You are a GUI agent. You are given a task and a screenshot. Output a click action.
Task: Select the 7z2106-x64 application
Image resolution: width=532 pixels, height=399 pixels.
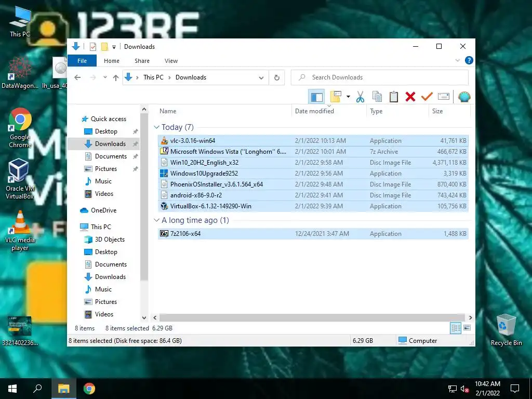pos(313,234)
